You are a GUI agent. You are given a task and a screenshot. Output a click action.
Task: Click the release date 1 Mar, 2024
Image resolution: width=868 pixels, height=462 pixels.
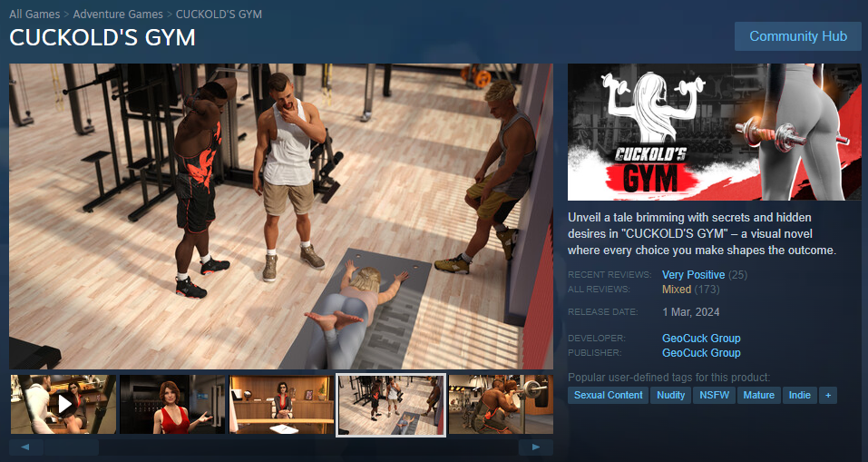pos(691,312)
